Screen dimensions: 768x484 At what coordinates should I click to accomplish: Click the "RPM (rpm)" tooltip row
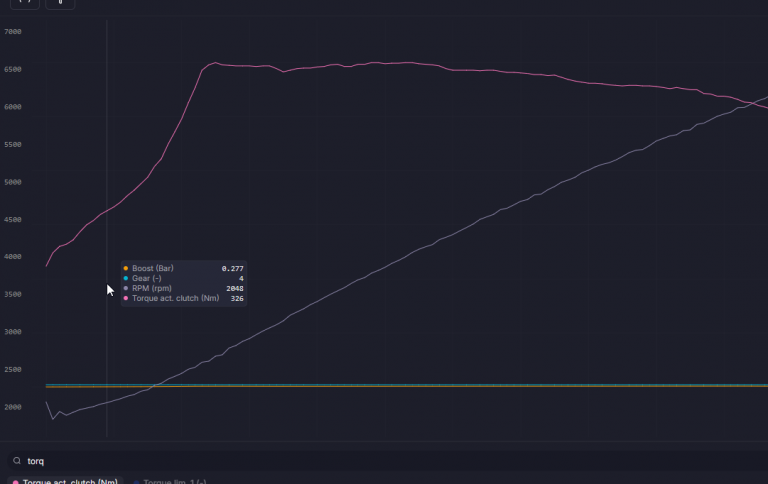click(x=184, y=289)
